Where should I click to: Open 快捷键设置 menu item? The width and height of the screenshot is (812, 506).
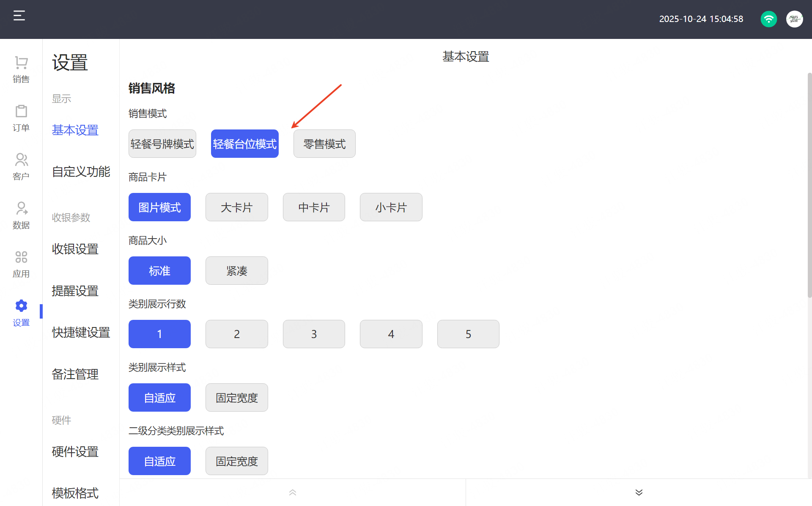81,332
